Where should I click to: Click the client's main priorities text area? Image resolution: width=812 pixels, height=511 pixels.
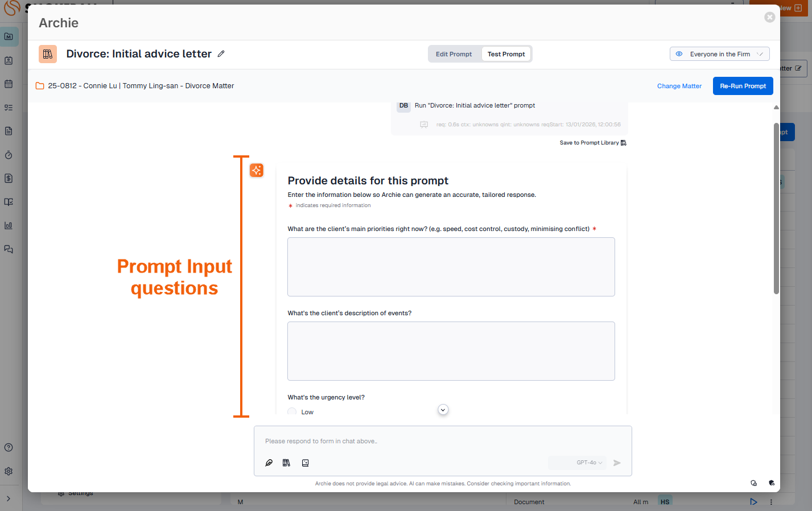tap(451, 267)
